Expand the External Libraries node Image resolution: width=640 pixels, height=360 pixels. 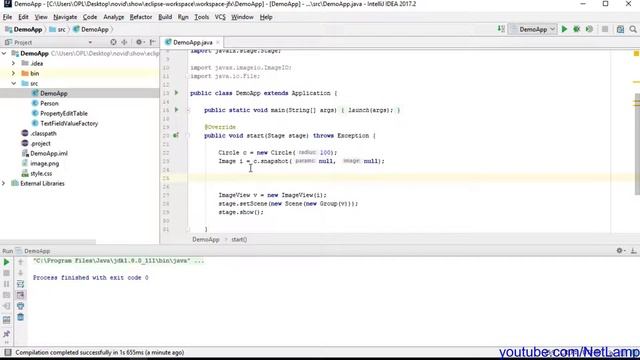click(4, 183)
